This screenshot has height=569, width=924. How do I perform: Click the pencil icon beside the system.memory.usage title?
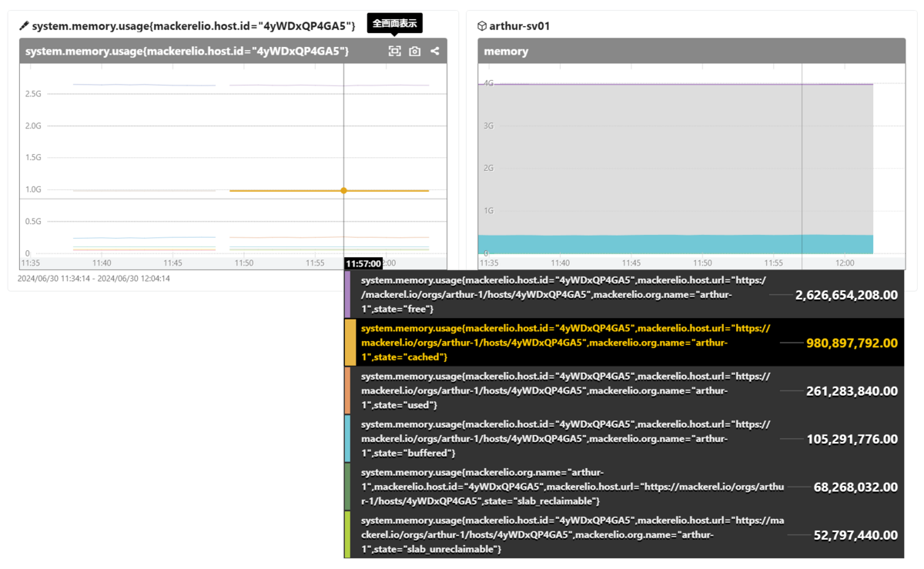pos(24,26)
